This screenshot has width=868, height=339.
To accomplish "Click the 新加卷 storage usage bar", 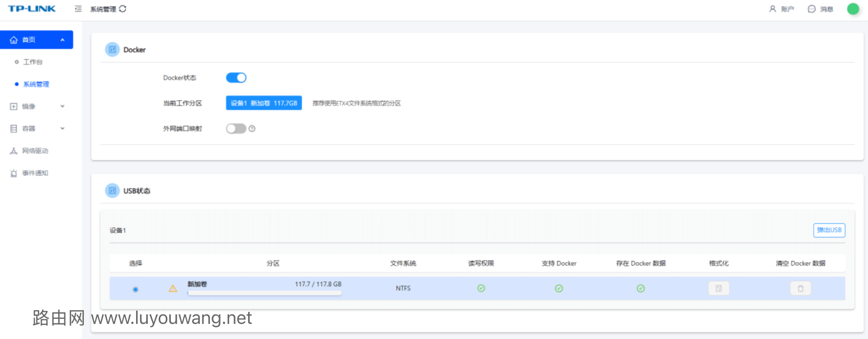I will (x=265, y=293).
